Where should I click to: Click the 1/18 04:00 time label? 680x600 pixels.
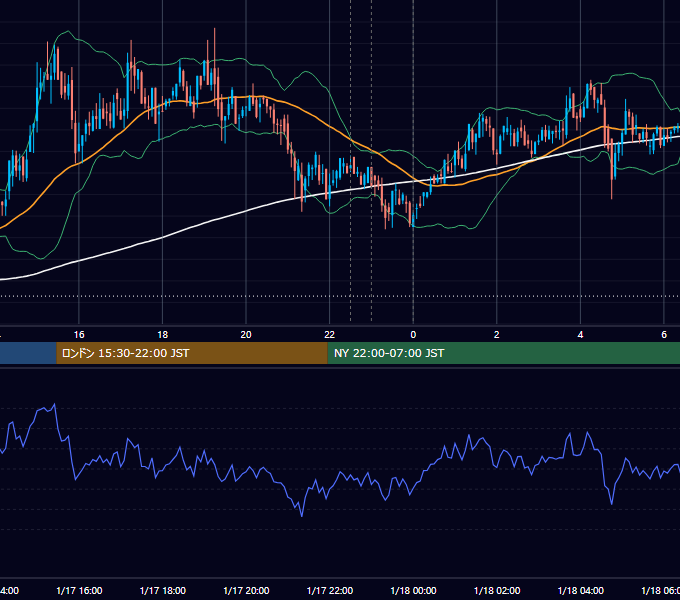[581, 590]
